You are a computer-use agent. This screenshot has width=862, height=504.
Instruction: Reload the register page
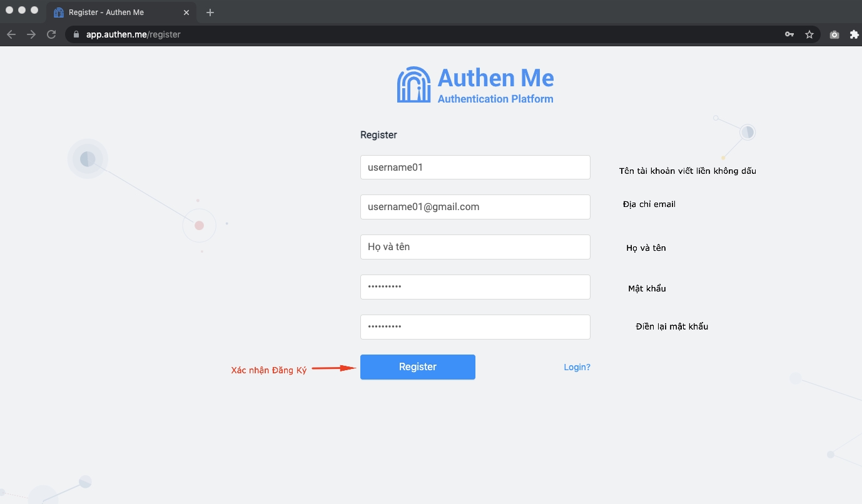51,34
